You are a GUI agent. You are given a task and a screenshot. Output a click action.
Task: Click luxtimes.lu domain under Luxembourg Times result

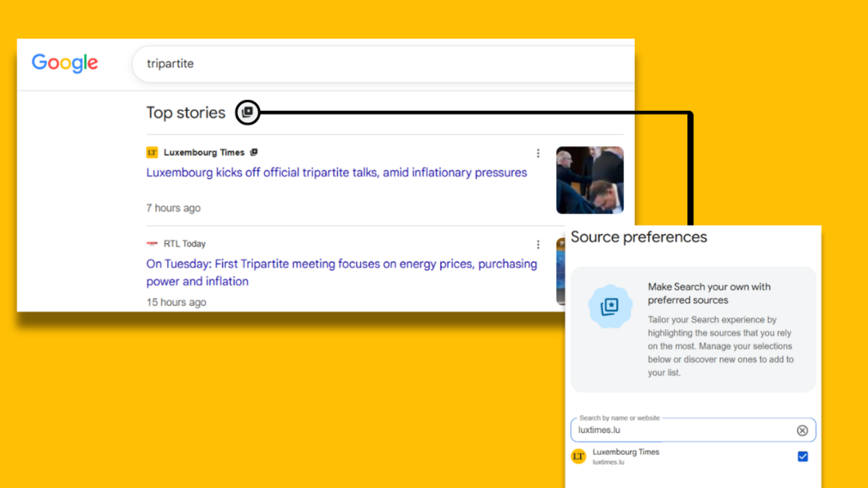(x=608, y=462)
